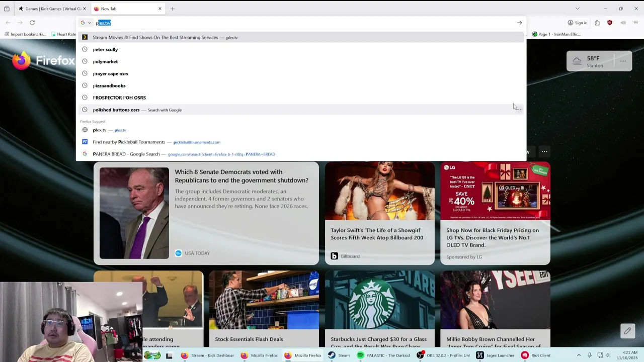Open Taylor Swift Billboard 200 article
This screenshot has width=644, height=362.
380,213
